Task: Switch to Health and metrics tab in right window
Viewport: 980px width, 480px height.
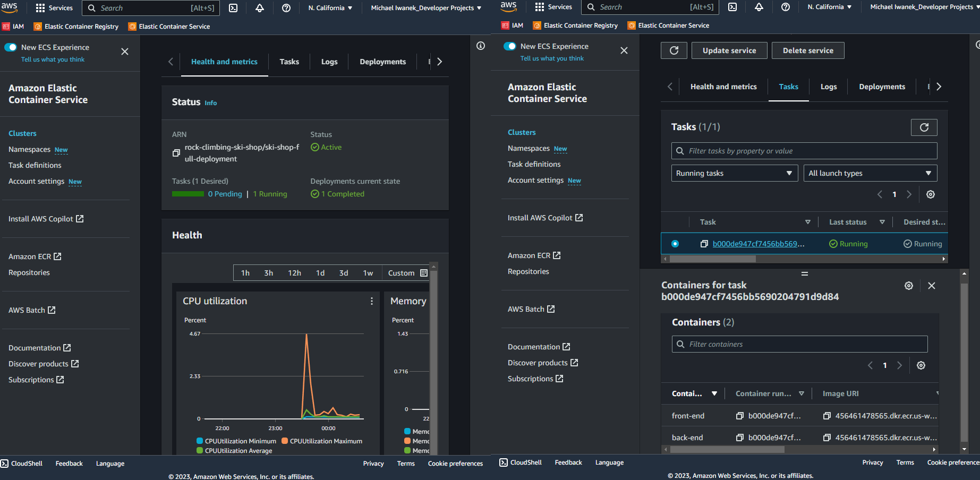Action: pyautogui.click(x=723, y=87)
